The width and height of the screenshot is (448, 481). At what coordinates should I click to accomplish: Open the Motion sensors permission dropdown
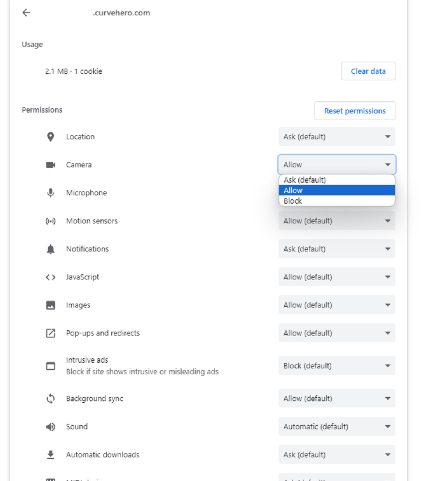coord(337,221)
